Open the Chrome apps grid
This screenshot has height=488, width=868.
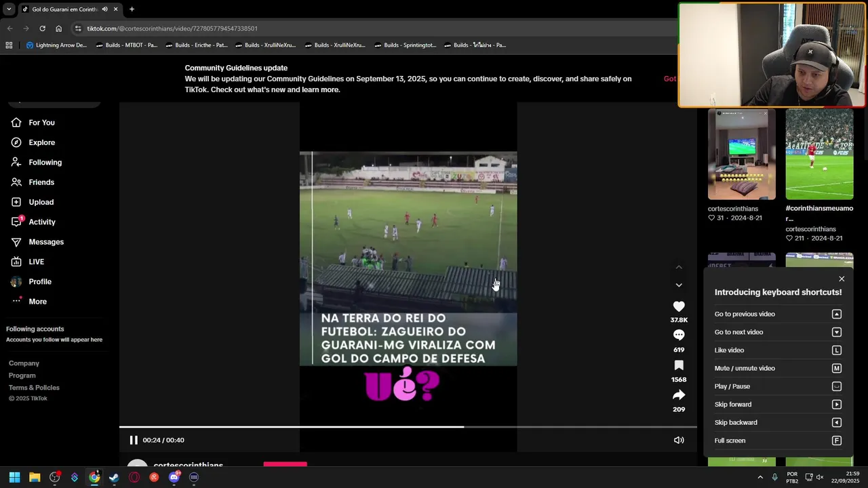point(9,45)
